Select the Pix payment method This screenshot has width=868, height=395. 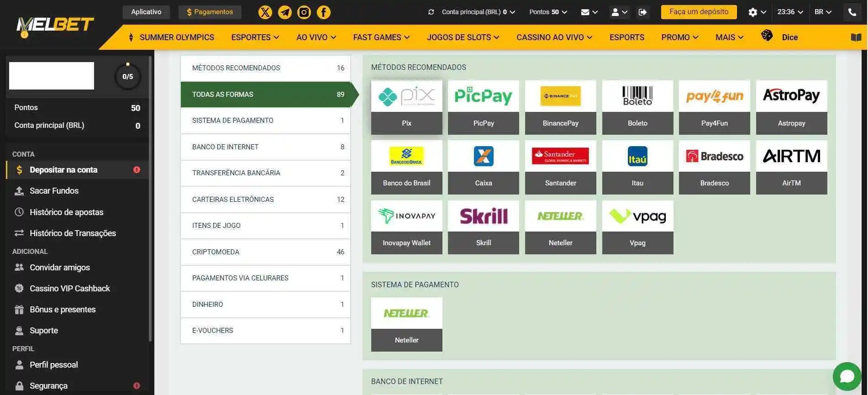tap(406, 107)
